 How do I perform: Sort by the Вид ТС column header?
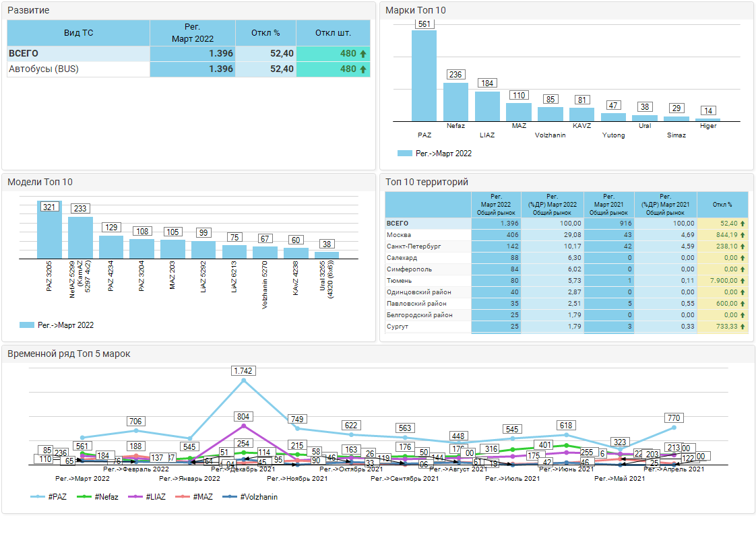click(x=78, y=33)
